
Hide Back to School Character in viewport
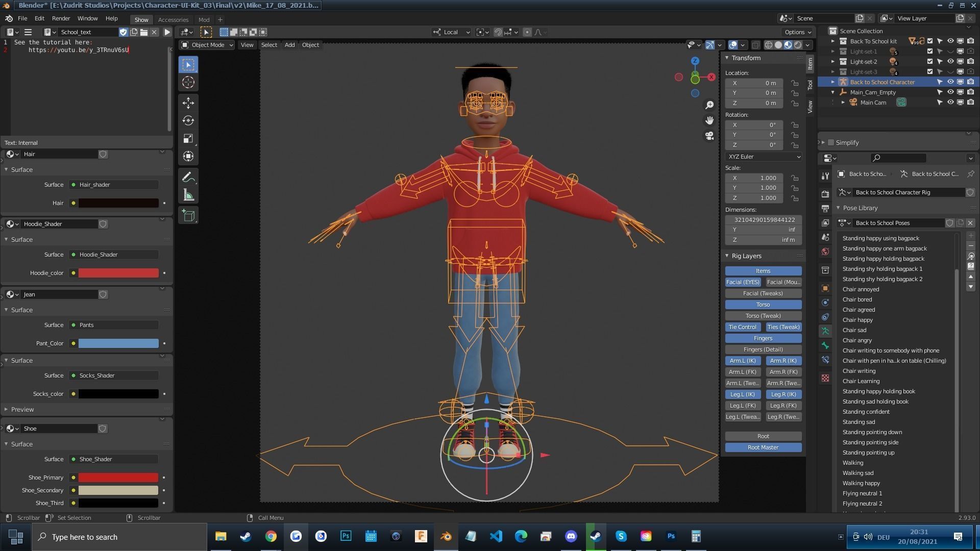(950, 82)
